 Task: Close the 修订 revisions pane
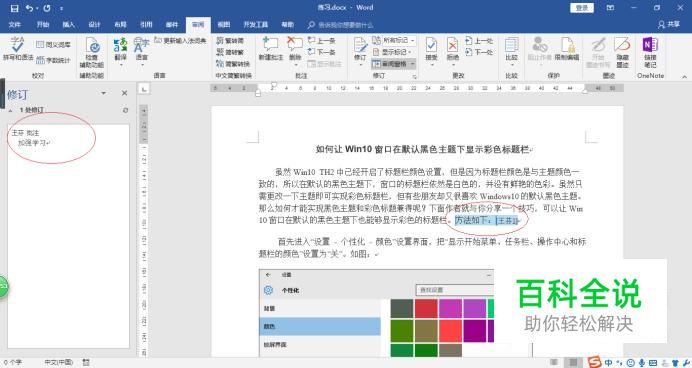[x=124, y=93]
